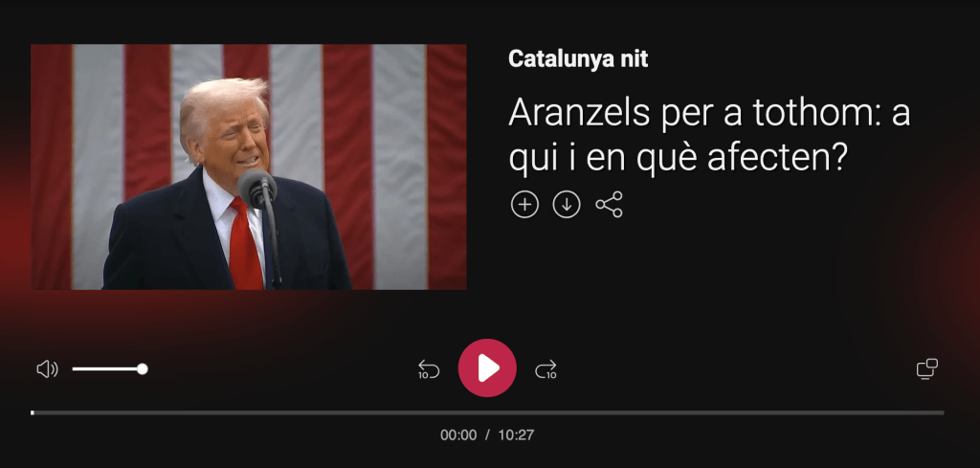Viewport: 980px width, 468px height.
Task: Skip forward 10 seconds
Action: tap(546, 369)
